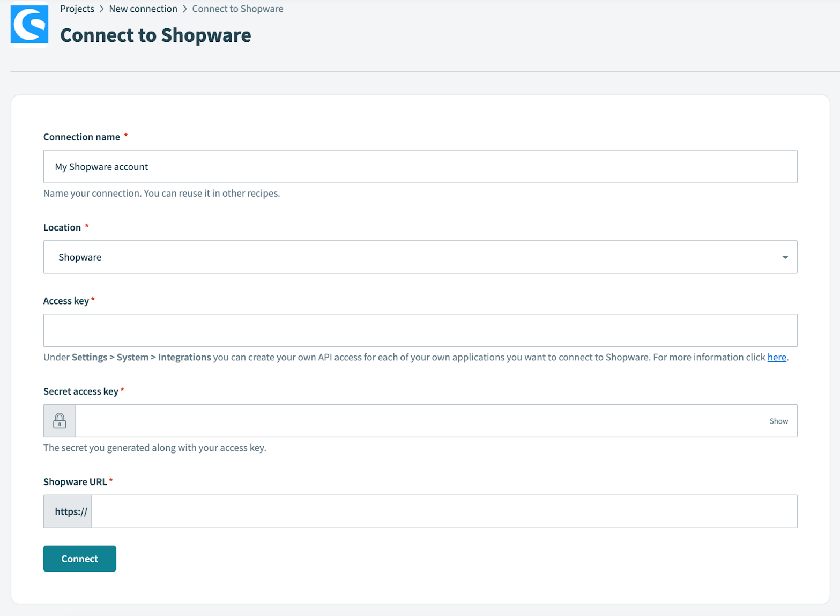Reveal the Secret access key value
This screenshot has height=616, width=840.
778,421
